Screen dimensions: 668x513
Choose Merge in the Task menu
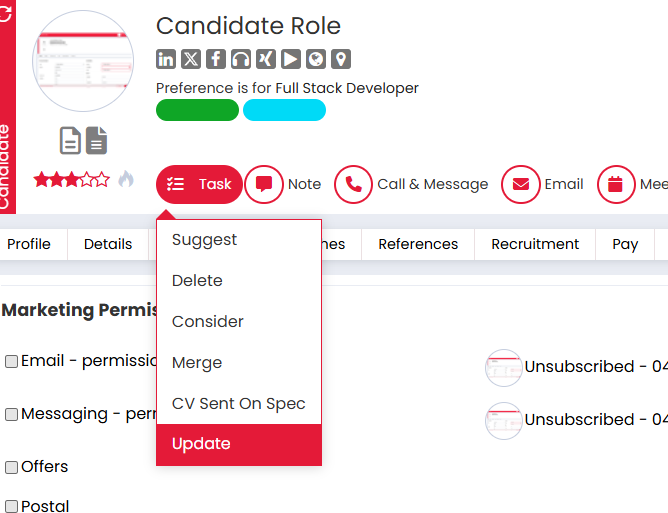coord(197,363)
